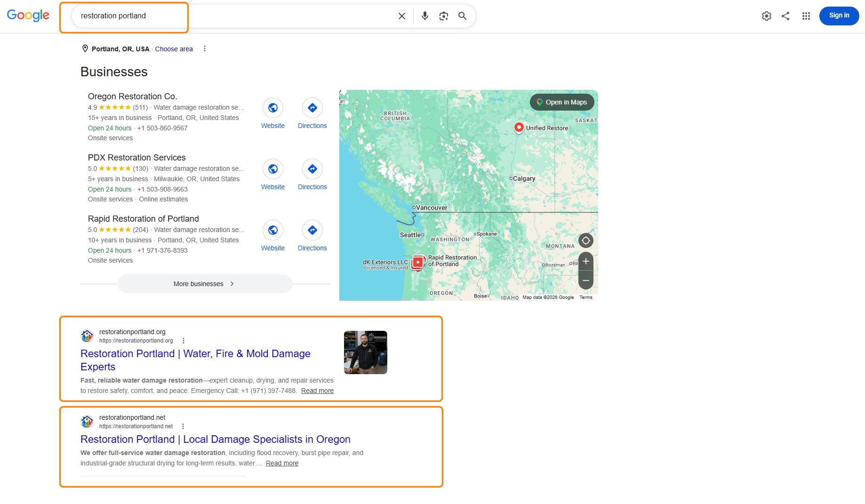865x504 pixels.
Task: Click the share icon in header
Action: click(x=785, y=16)
